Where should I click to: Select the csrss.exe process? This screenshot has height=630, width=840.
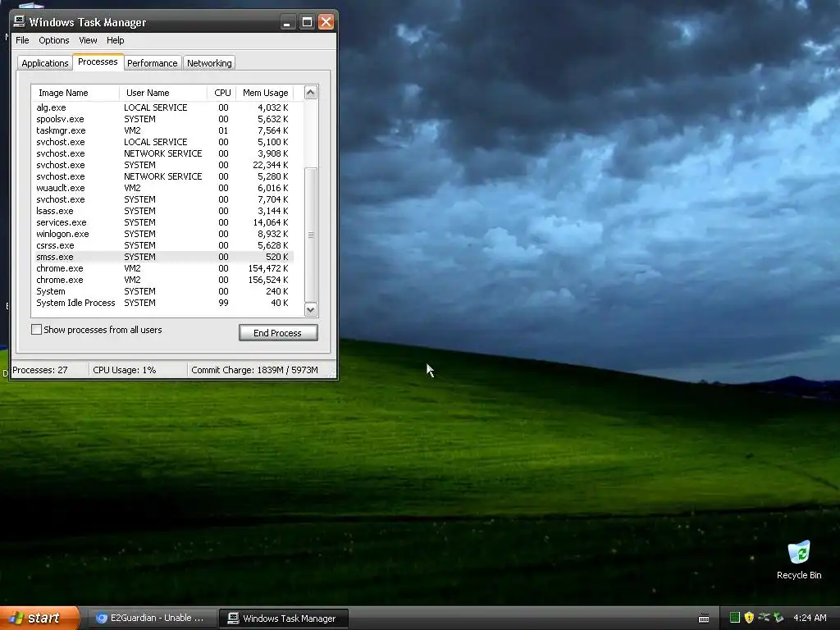point(163,245)
